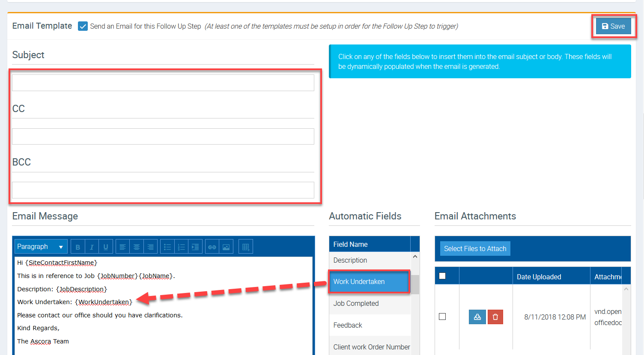644x355 pixels.
Task: Download the attachment uploaded 8/11/2018
Action: (x=477, y=317)
